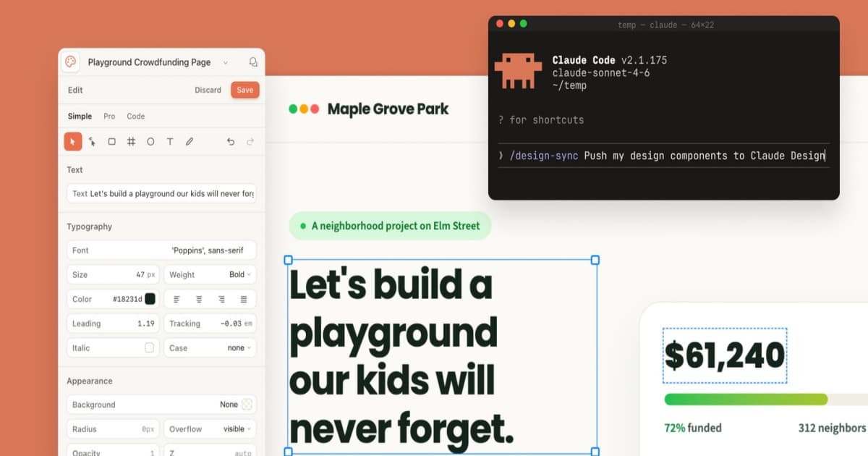This screenshot has width=868, height=456.
Task: Click the "Appearance" section heading
Action: 90,381
